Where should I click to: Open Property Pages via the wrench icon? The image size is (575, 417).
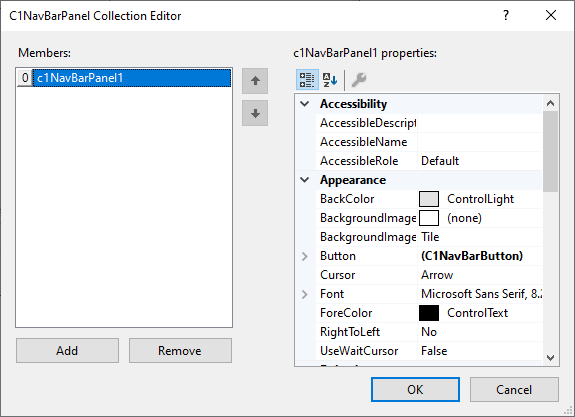pyautogui.click(x=359, y=80)
